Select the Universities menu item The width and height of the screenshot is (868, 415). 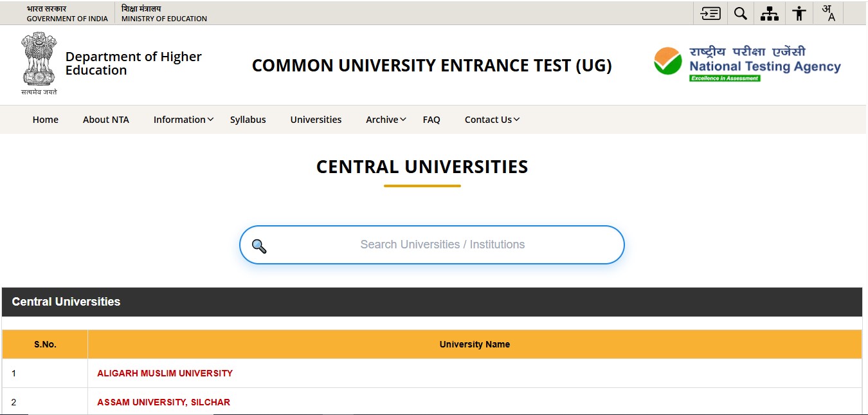click(316, 120)
